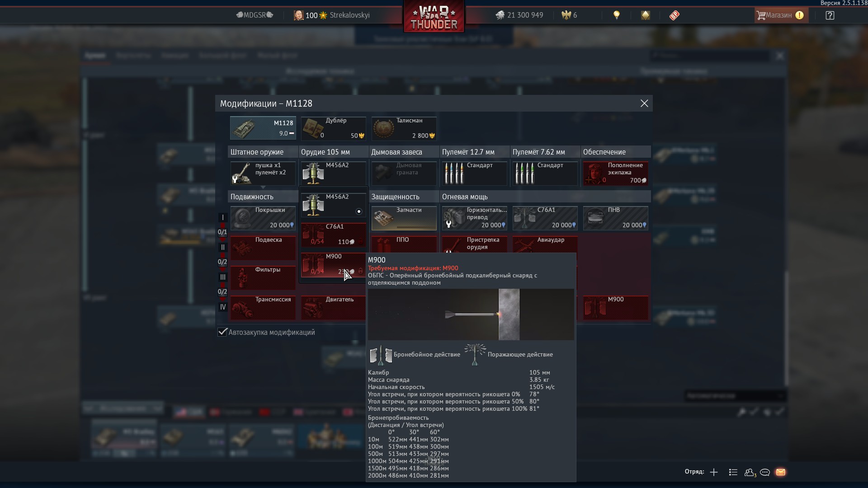
Task: Open the help question mark icon
Action: (x=830, y=15)
